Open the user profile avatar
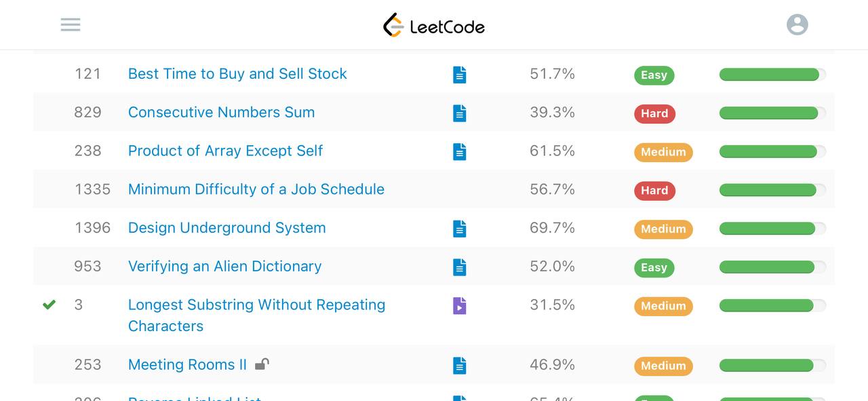 (797, 24)
